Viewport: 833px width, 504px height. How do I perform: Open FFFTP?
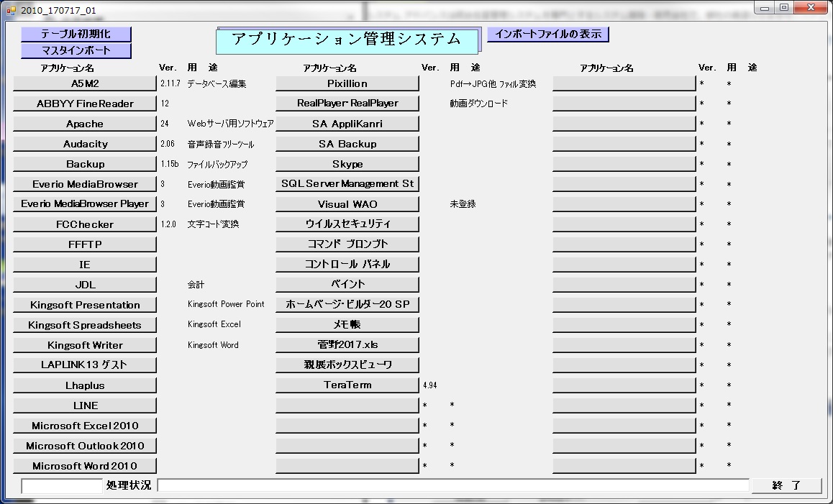pyautogui.click(x=85, y=244)
